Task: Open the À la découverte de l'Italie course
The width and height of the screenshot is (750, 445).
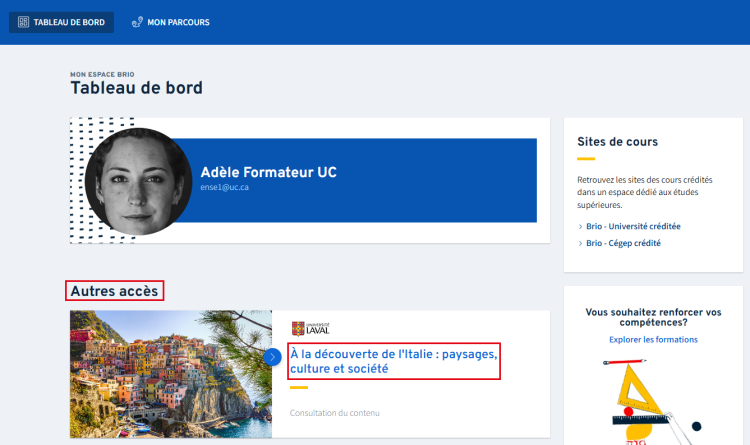Action: (x=393, y=361)
